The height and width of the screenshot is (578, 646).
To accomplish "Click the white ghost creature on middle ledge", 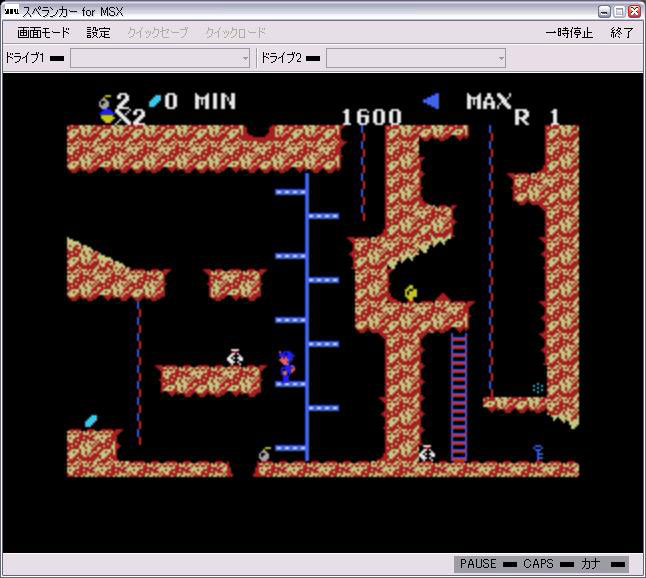I will [x=235, y=357].
